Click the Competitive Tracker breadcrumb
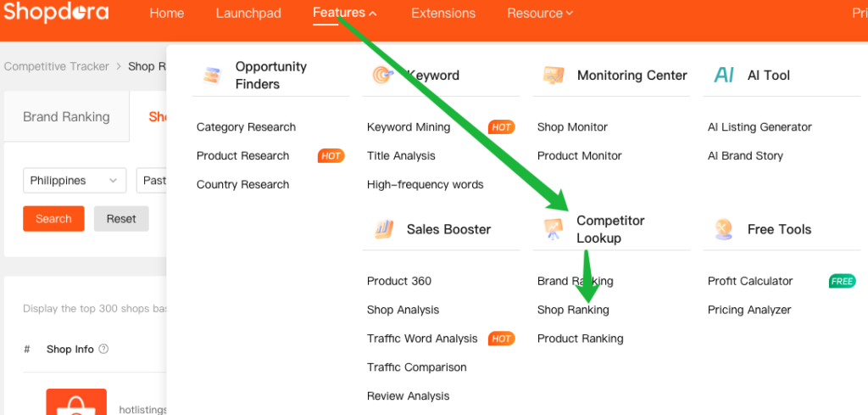This screenshot has width=868, height=415. tap(57, 66)
